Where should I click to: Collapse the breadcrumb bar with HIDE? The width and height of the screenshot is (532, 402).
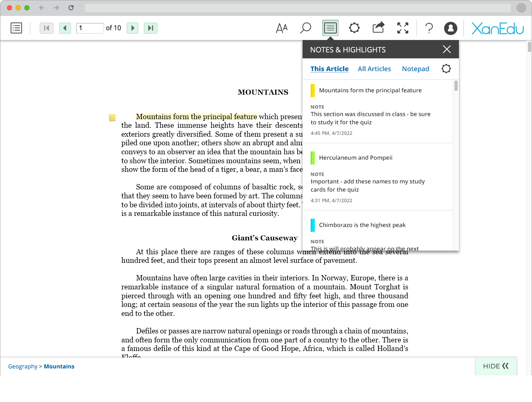[x=496, y=366]
